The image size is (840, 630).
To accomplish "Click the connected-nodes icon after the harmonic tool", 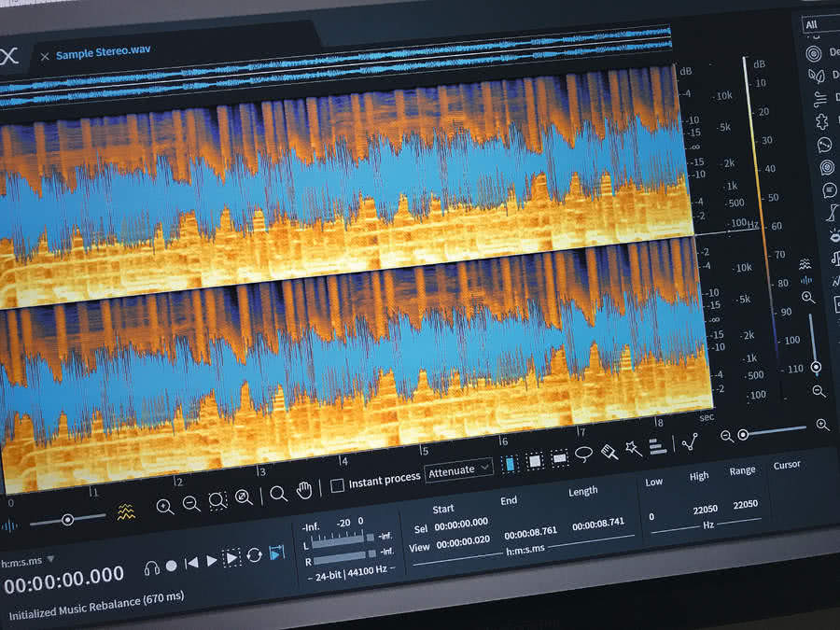I will (x=690, y=442).
